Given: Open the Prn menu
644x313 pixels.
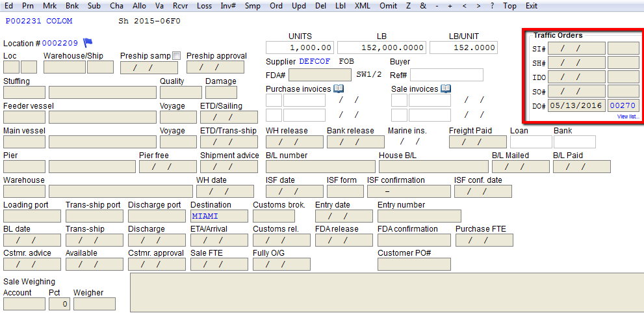Looking at the screenshot, I should (28, 6).
